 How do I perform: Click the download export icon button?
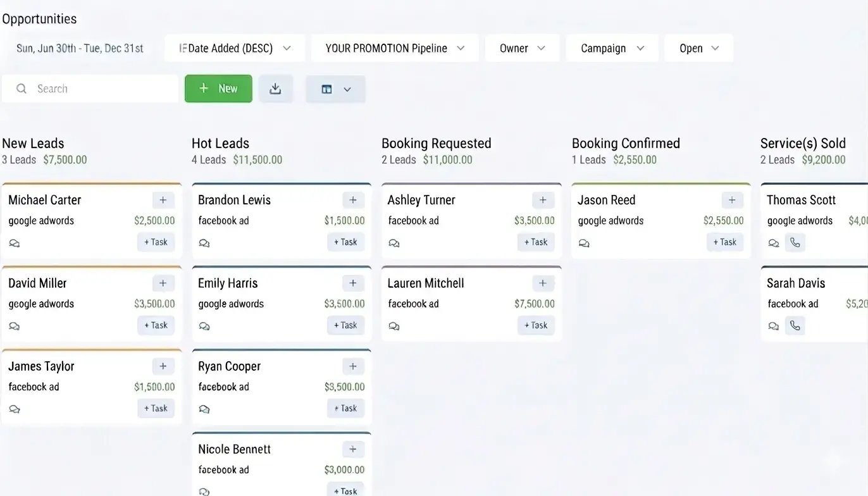[275, 89]
